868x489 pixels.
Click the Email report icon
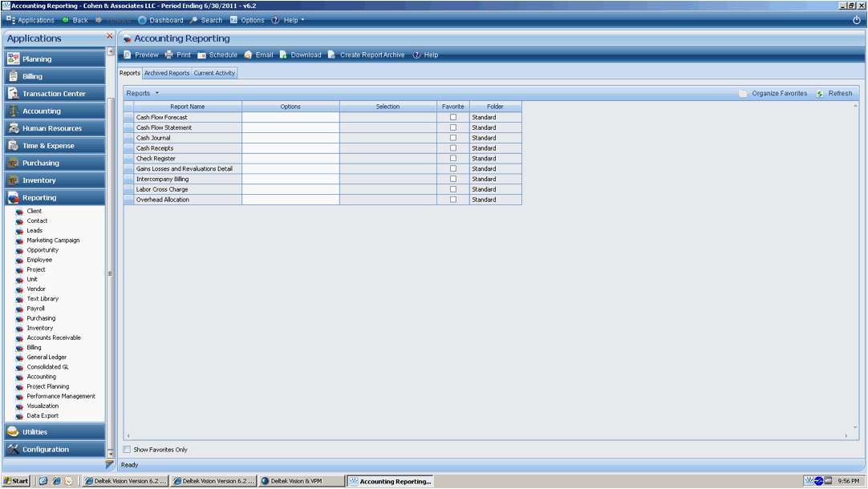pyautogui.click(x=249, y=55)
